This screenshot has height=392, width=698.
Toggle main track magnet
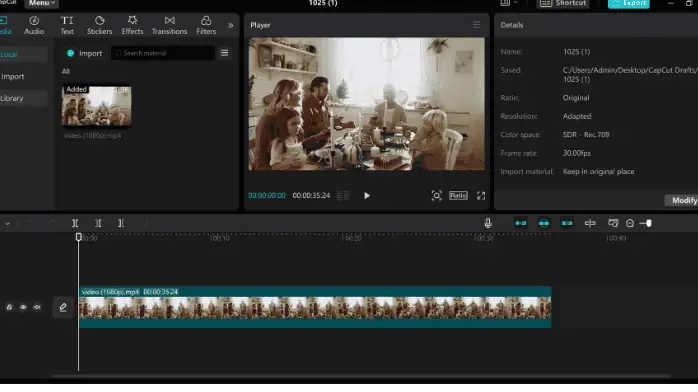[x=521, y=223]
